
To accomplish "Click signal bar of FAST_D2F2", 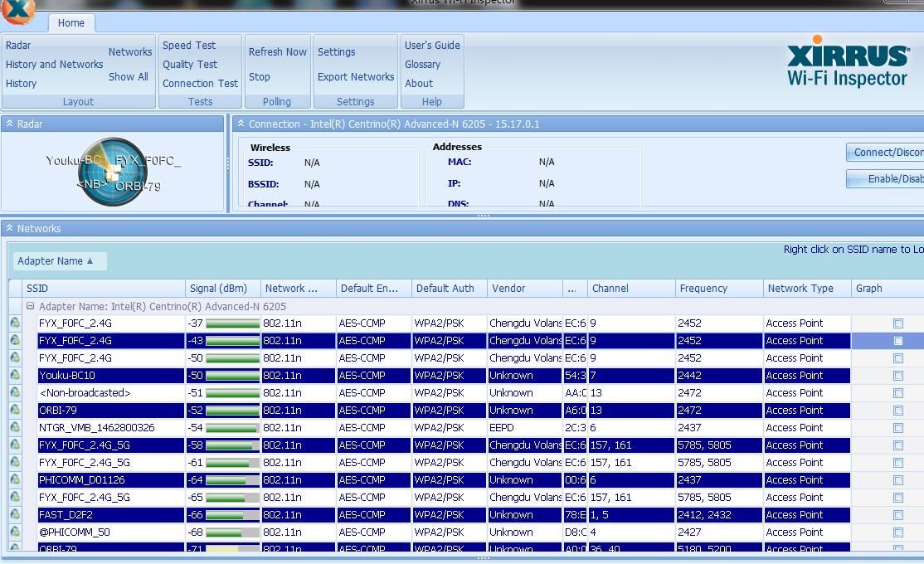I will point(232,515).
